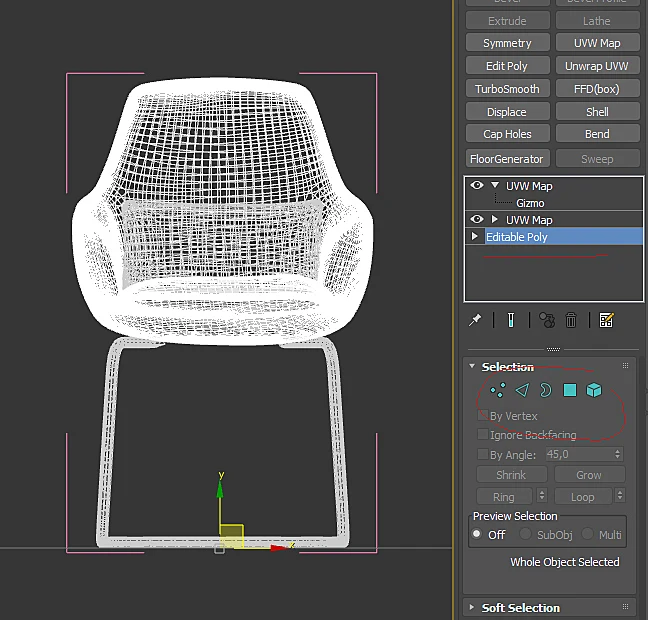
Task: Click the Extrude modifier button
Action: (507, 21)
